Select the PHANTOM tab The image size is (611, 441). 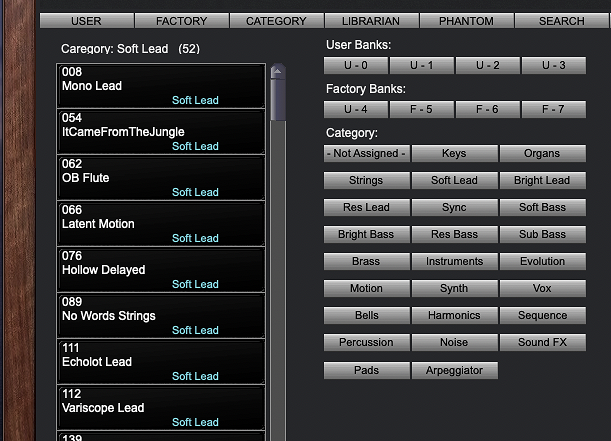466,21
